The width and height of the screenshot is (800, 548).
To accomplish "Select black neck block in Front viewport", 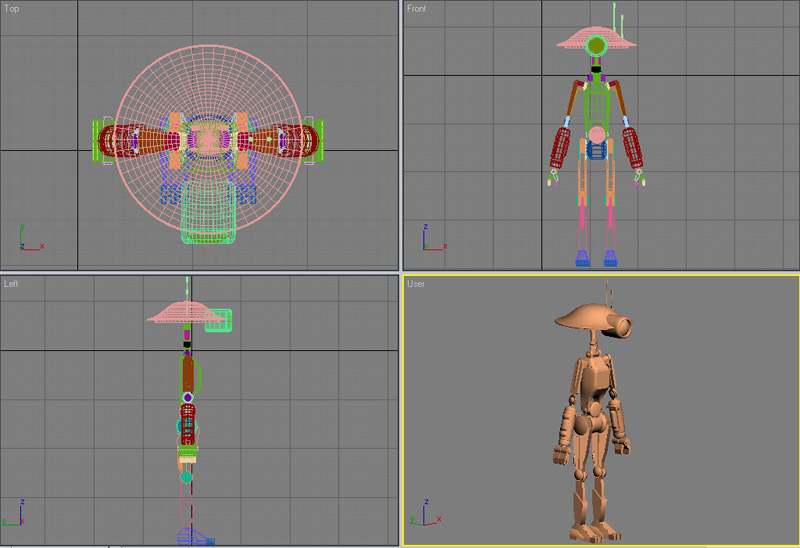I will 596,69.
